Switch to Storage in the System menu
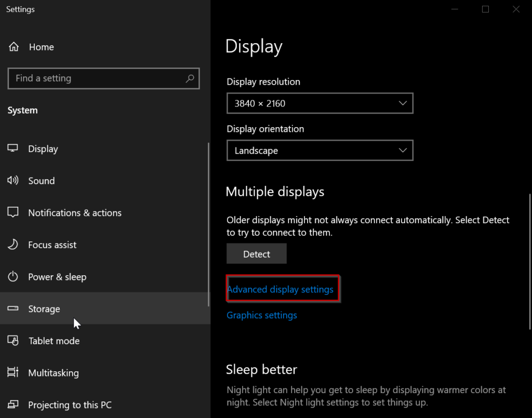 44,308
